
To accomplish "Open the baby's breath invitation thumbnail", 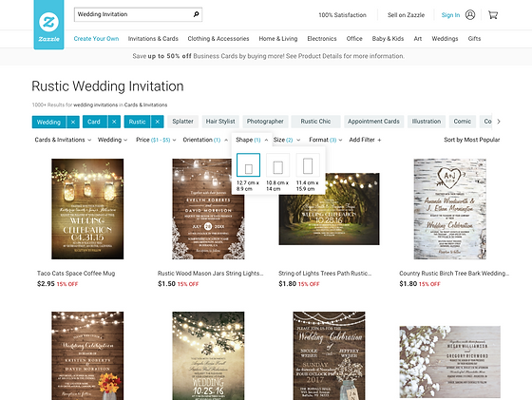I will tap(450, 362).
